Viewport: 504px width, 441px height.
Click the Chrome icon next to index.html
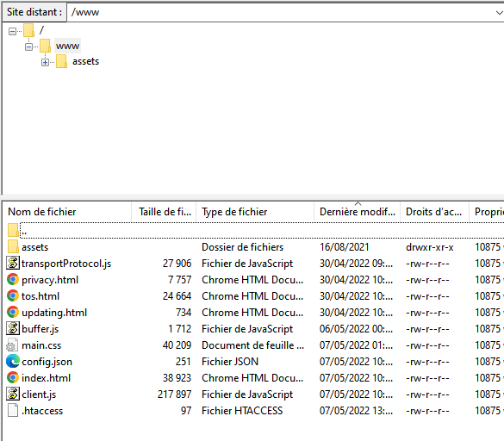[13, 377]
